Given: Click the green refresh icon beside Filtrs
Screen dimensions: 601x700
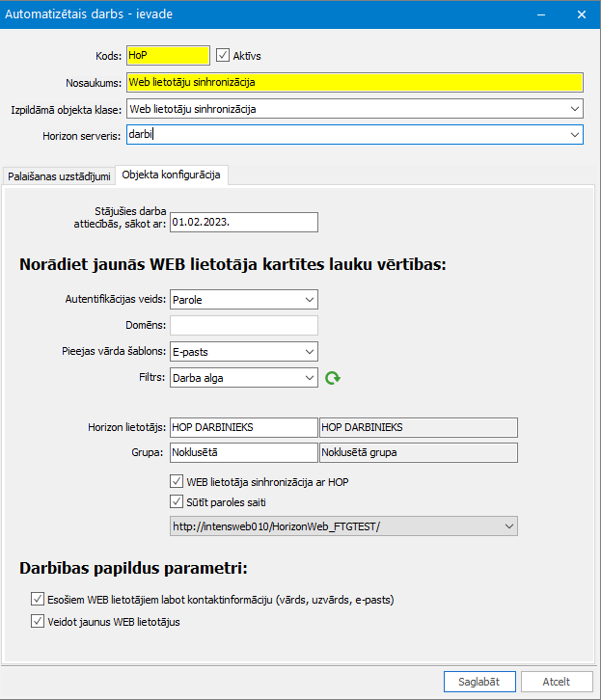Looking at the screenshot, I should [x=333, y=378].
